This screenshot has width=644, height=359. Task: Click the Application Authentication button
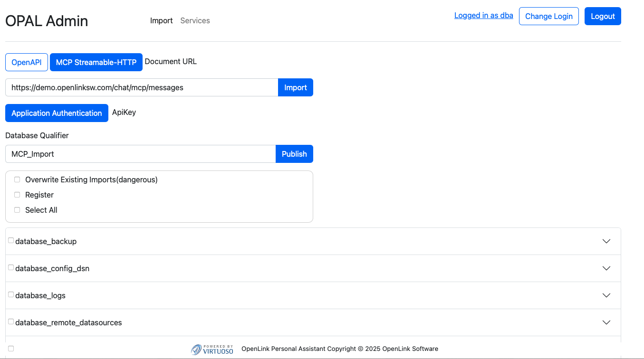point(57,113)
